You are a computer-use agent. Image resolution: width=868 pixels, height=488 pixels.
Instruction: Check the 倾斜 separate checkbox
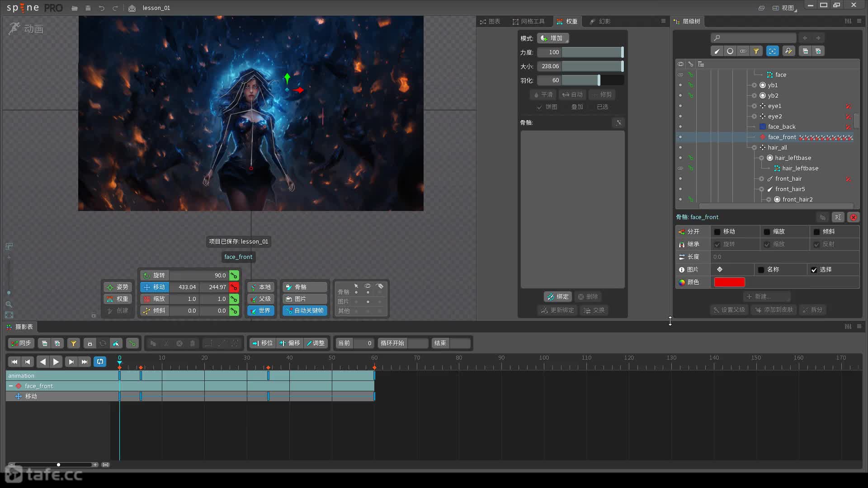click(816, 232)
